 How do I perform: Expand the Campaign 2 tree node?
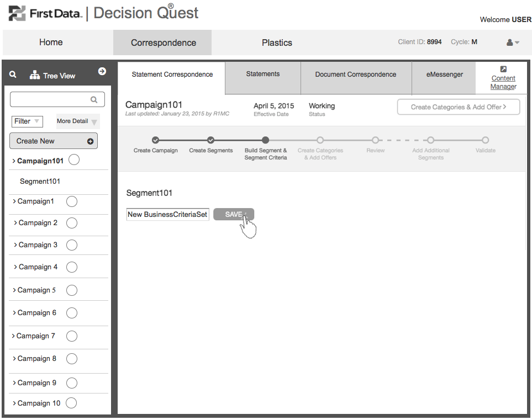[x=15, y=223]
